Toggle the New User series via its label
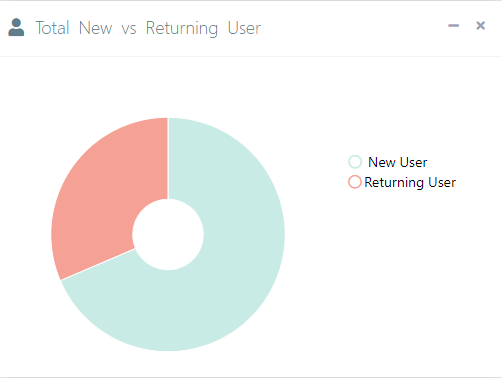Screen dimensions: 502x378 [x=397, y=162]
